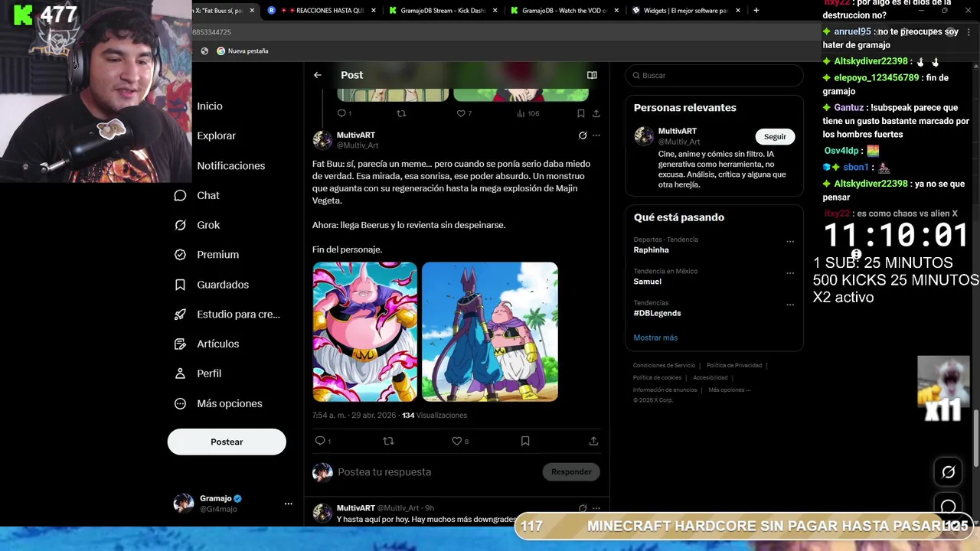This screenshot has height=551, width=980.
Task: Open account menu dots next to Gramajo
Action: click(x=289, y=504)
